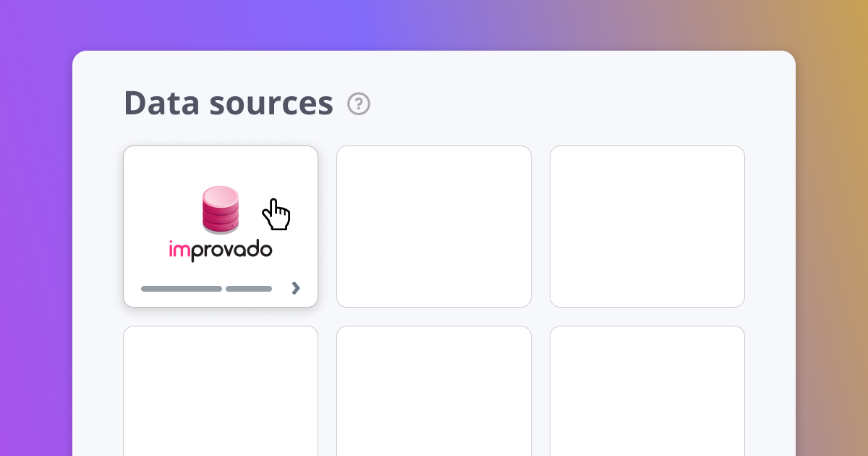Image resolution: width=868 pixels, height=456 pixels.
Task: Select the empty middle card in second row
Action: (x=434, y=391)
